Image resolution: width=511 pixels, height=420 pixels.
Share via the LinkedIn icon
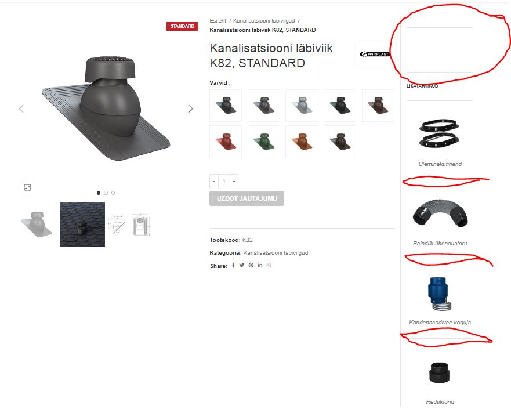point(260,265)
